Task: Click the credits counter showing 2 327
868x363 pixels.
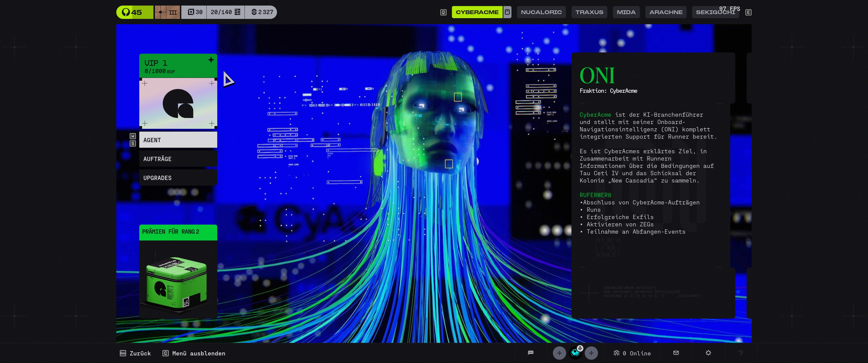Action: click(262, 12)
